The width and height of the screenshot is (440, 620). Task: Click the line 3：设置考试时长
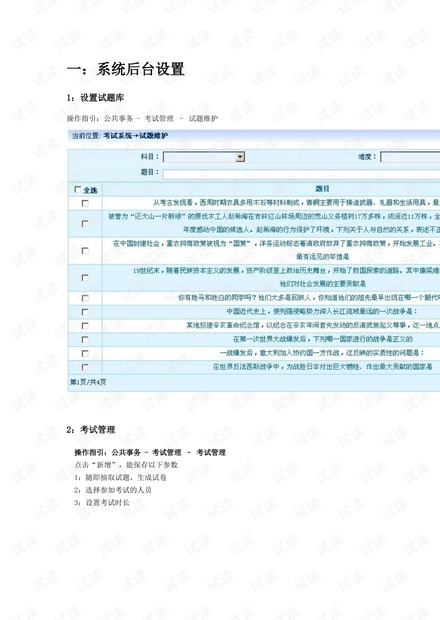click(x=102, y=503)
